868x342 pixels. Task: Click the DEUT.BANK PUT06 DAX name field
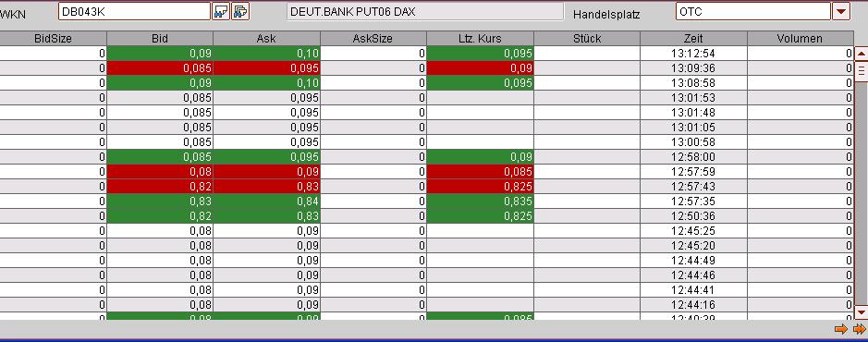[x=424, y=12]
